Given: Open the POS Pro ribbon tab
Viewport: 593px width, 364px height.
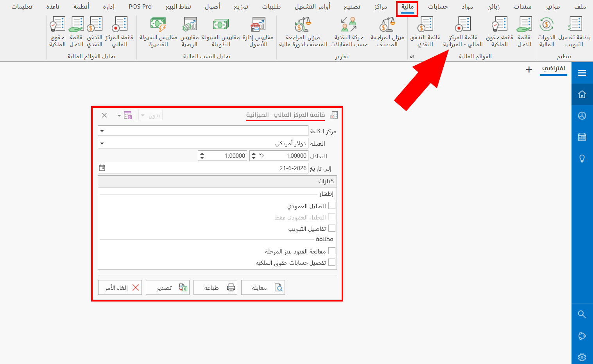Looking at the screenshot, I should point(140,7).
